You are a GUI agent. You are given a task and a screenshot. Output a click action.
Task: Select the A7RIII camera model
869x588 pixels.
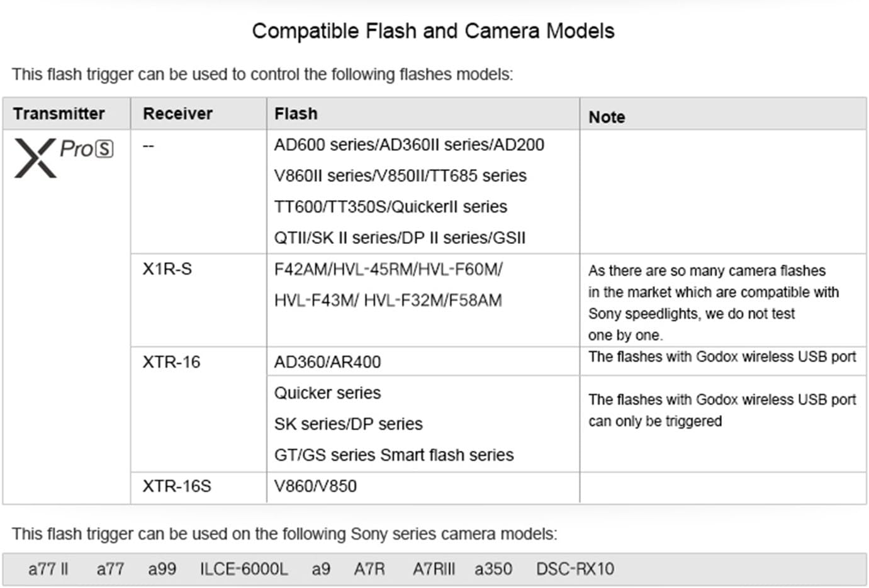tap(434, 569)
